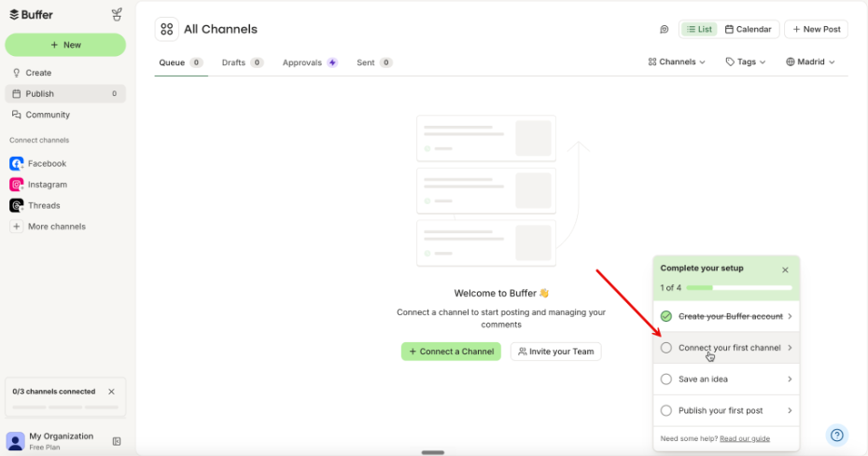Click the green New button
The height and width of the screenshot is (456, 868).
pyautogui.click(x=65, y=45)
